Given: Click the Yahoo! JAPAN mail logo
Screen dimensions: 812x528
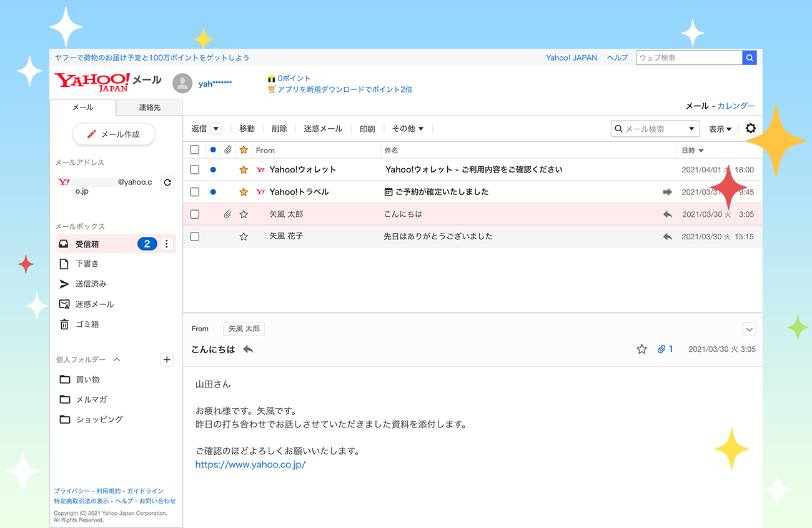Looking at the screenshot, I should pos(107,82).
